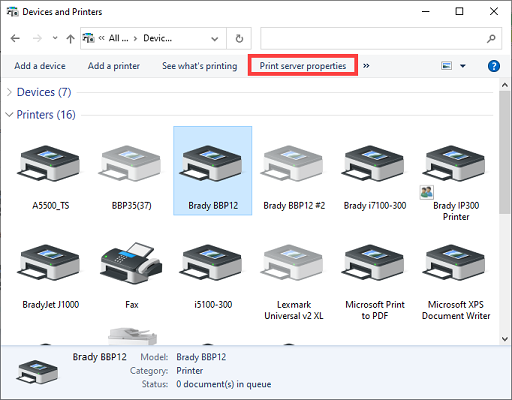The image size is (512, 400).
Task: Select the A5500_TS printer icon
Action: (50, 163)
